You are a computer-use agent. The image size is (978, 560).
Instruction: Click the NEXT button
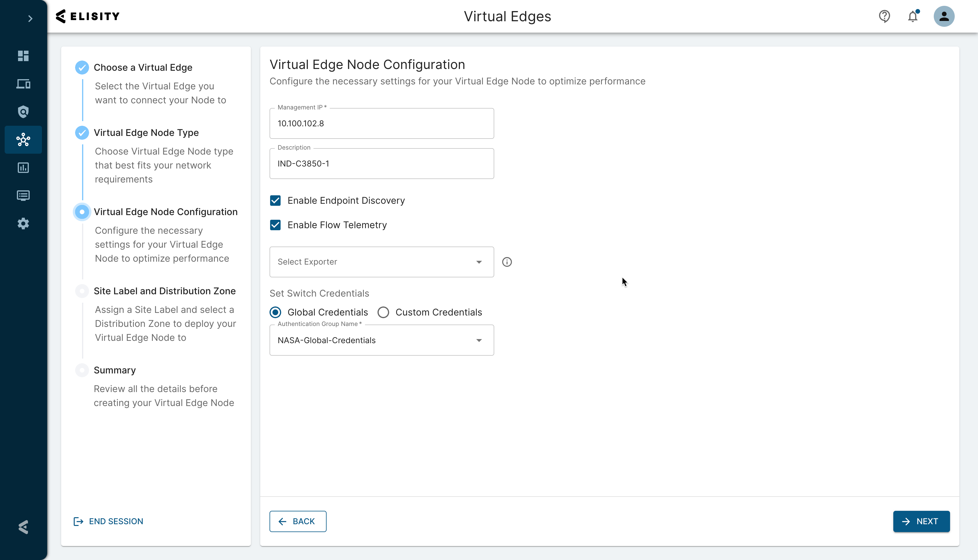click(921, 521)
